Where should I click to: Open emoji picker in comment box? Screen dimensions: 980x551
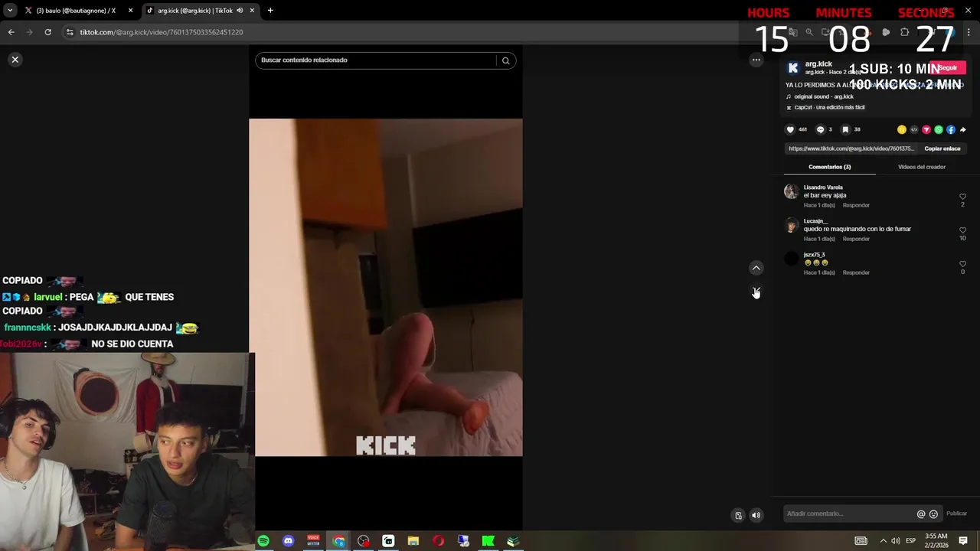point(933,514)
